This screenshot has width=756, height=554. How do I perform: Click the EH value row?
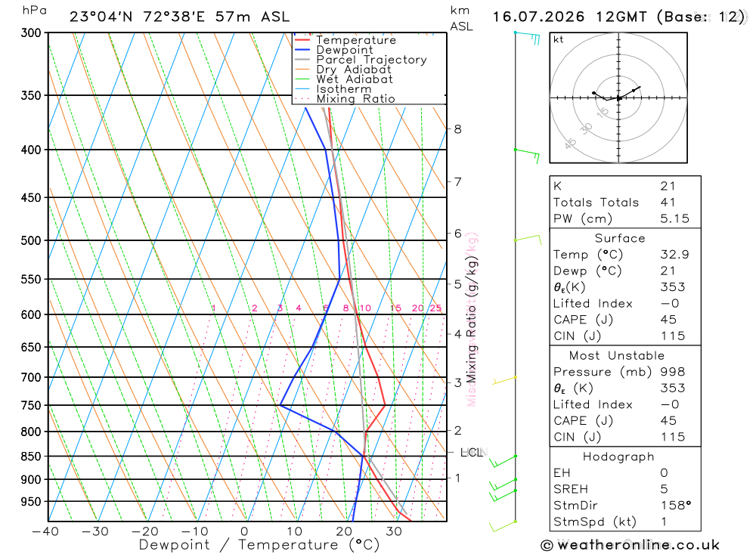tap(625, 473)
